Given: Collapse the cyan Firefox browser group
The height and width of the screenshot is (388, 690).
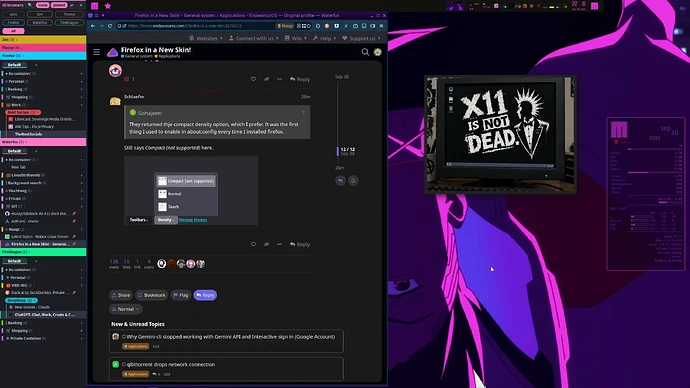Looking at the screenshot, I should tap(43, 56).
